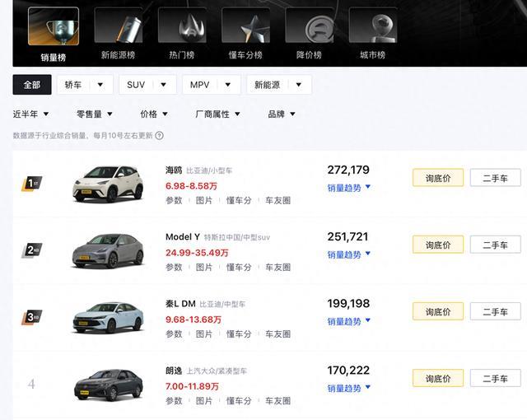Open 图片 for 海鸥

pos(204,200)
